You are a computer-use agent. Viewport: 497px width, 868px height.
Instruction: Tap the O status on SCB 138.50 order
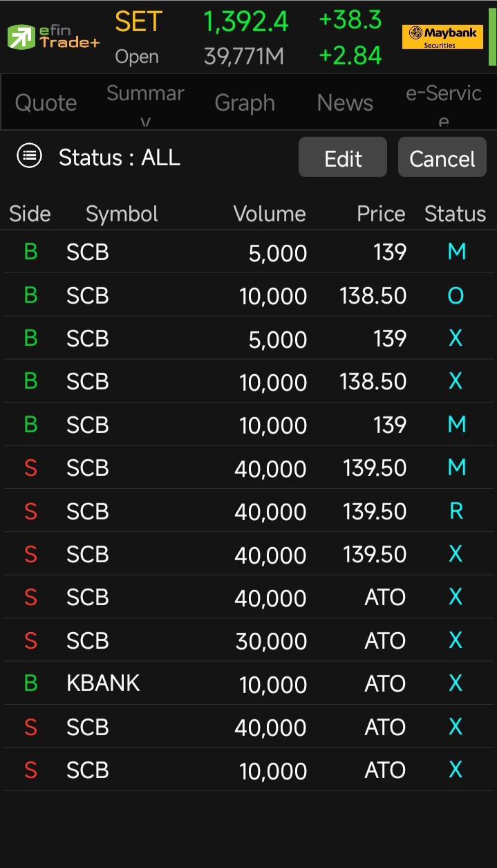[456, 296]
